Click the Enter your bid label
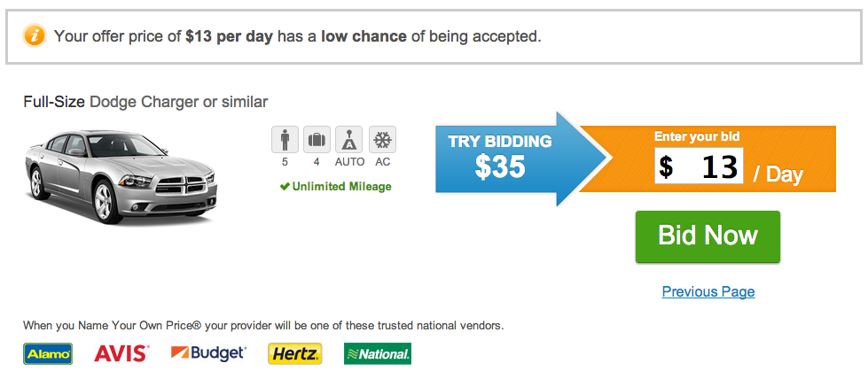Image resolution: width=868 pixels, height=371 pixels. pyautogui.click(x=696, y=136)
